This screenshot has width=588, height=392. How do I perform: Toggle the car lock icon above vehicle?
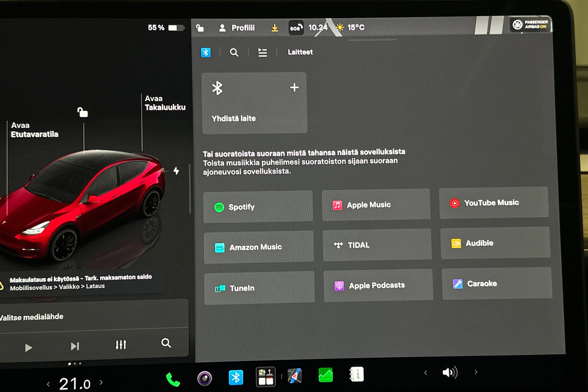point(83,112)
